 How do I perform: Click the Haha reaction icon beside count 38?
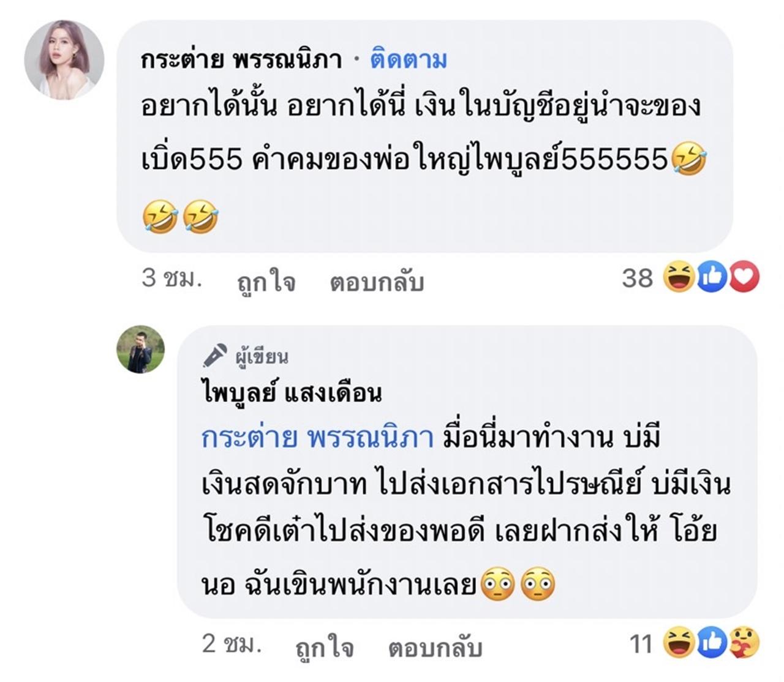pos(679,279)
